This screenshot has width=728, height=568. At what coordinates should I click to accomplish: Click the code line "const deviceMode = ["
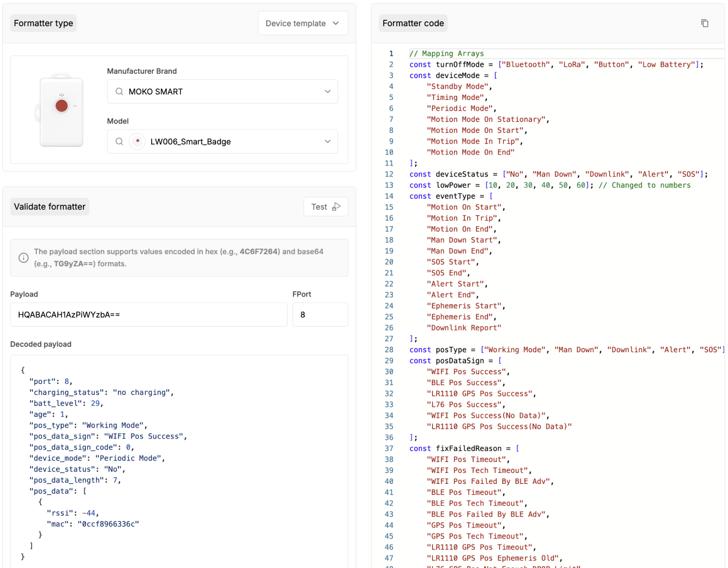click(453, 75)
